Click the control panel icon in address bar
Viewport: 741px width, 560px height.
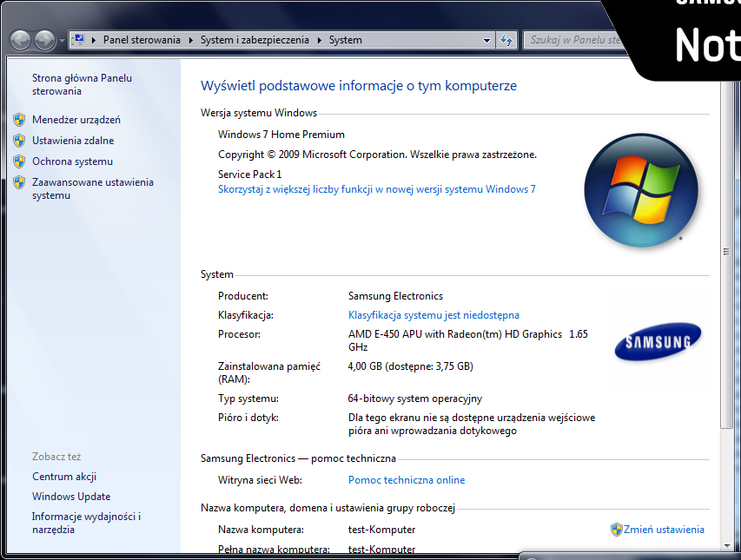click(79, 40)
